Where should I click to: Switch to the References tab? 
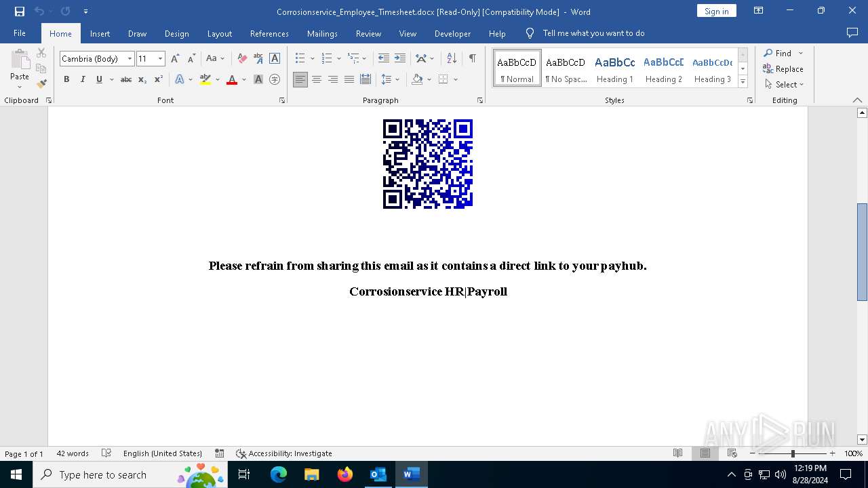click(x=269, y=33)
